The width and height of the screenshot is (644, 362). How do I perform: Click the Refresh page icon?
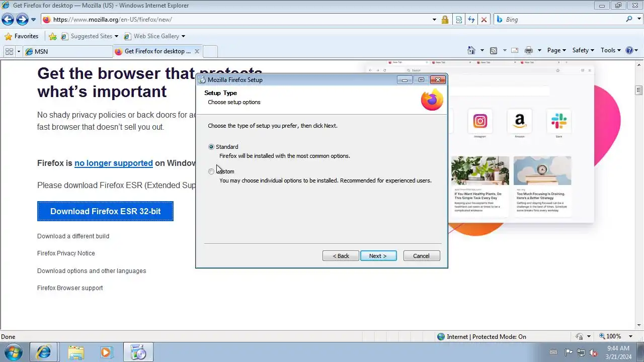(x=471, y=20)
